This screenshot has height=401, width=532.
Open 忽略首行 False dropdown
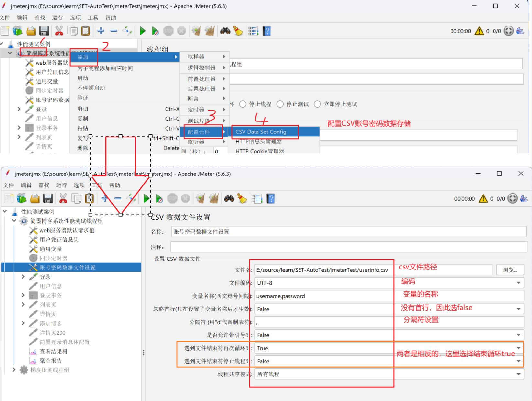click(x=519, y=309)
